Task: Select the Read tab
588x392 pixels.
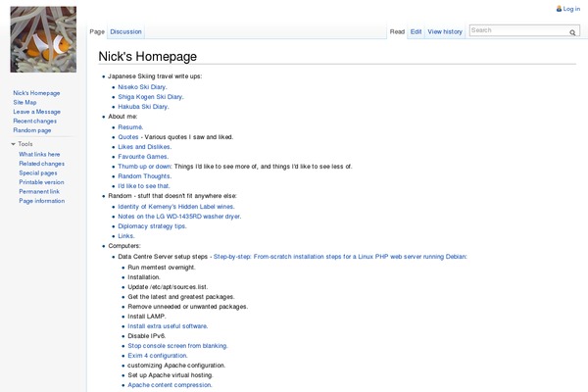Action: point(397,32)
